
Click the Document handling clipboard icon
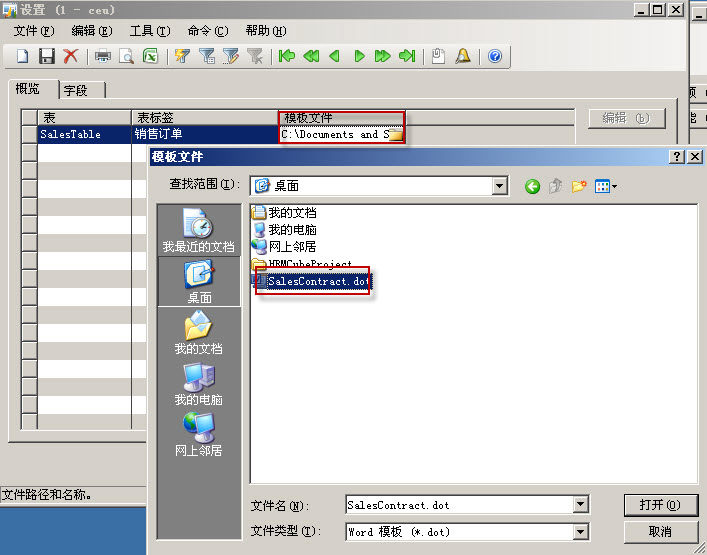(438, 56)
